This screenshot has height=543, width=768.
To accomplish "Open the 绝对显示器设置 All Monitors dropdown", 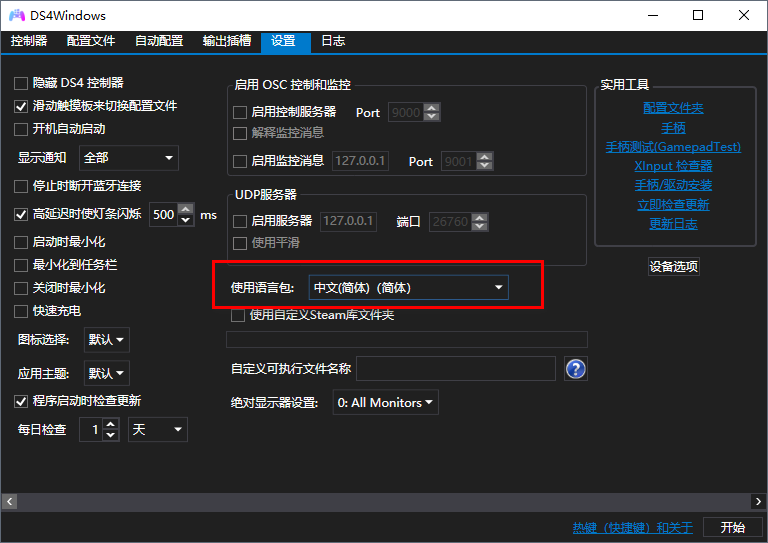I will tap(385, 402).
